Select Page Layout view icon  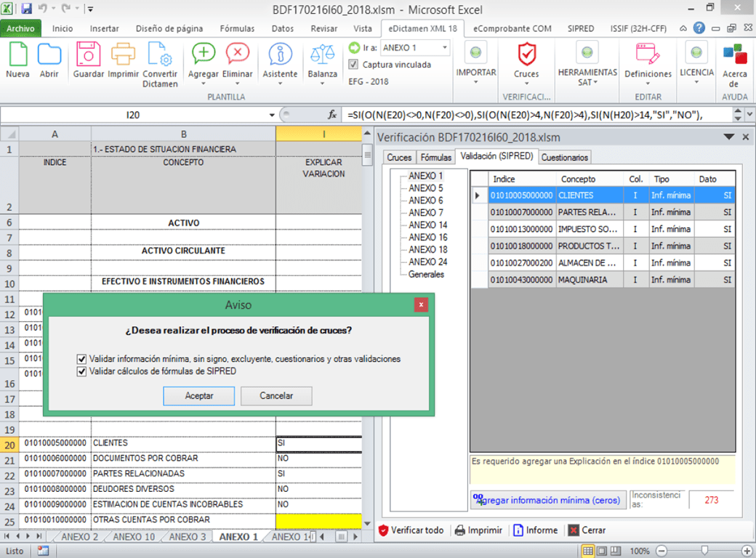point(602,551)
